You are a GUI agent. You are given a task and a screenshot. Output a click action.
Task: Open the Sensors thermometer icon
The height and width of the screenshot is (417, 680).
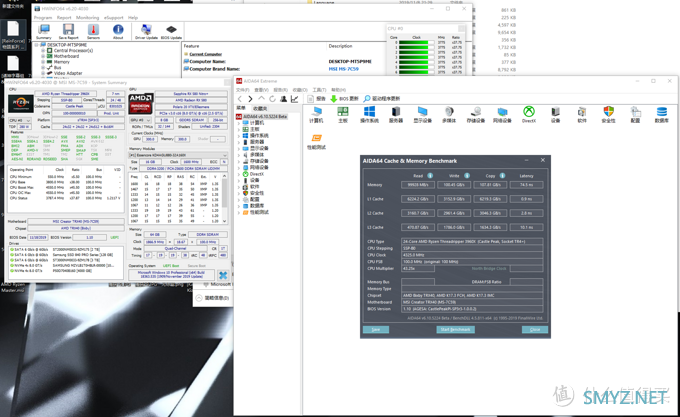[93, 32]
